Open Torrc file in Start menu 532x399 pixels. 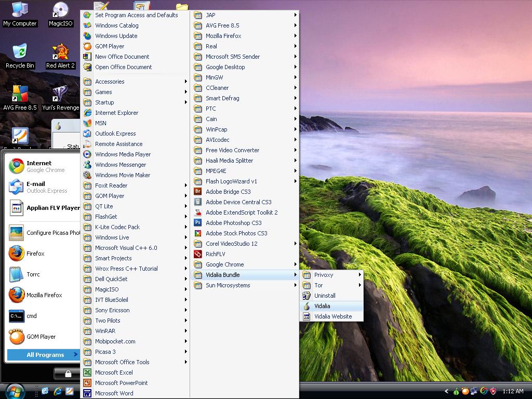click(x=44, y=274)
